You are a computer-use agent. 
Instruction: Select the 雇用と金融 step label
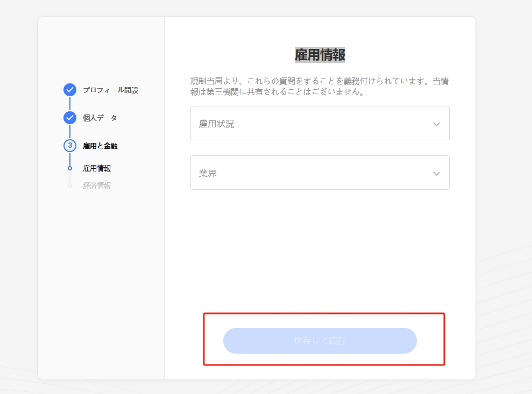[100, 146]
